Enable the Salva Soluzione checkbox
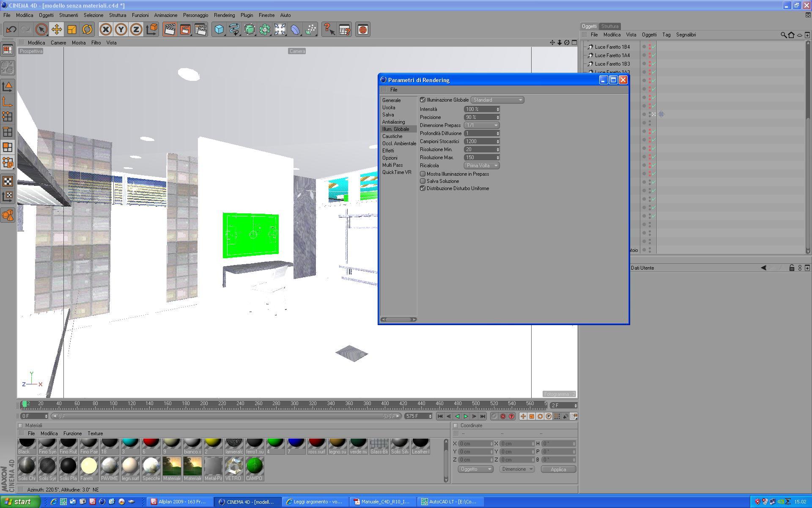812x508 pixels. (422, 181)
